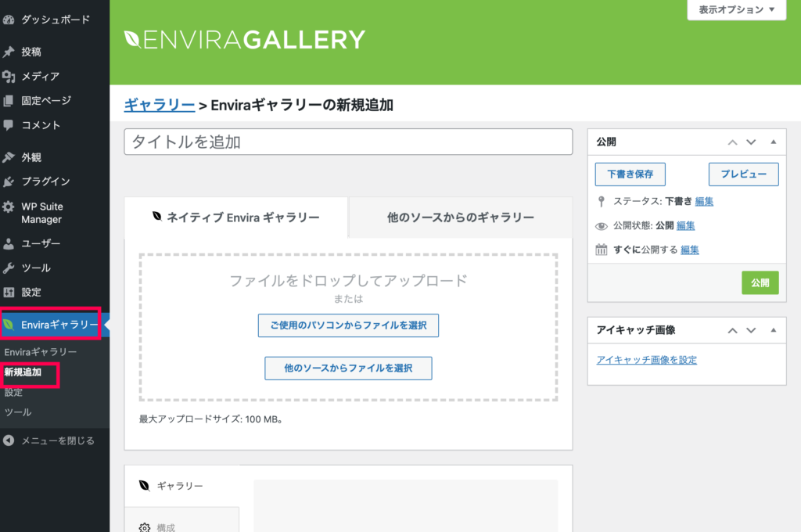This screenshot has width=801, height=532.
Task: Click the タイトルを追加 title field
Action: (x=348, y=142)
